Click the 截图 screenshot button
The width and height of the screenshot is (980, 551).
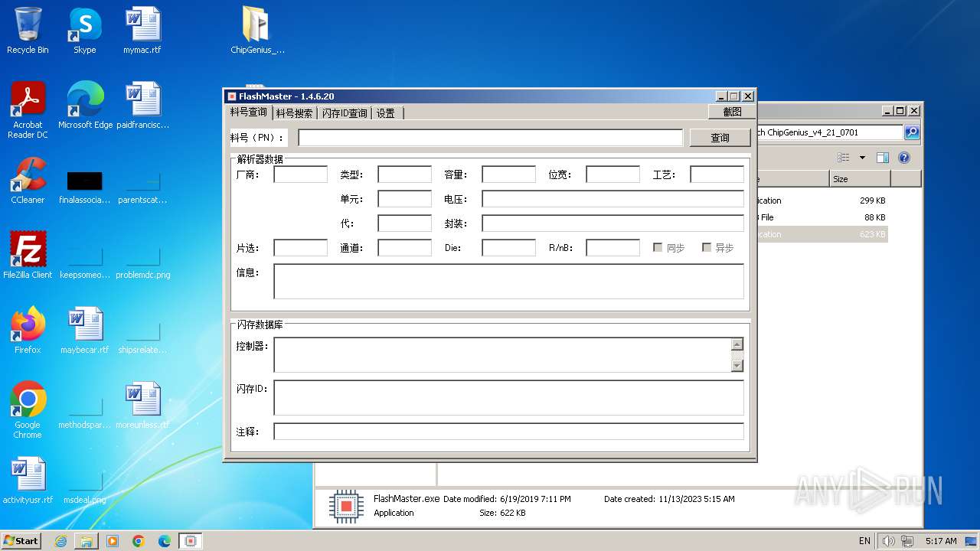tap(732, 112)
